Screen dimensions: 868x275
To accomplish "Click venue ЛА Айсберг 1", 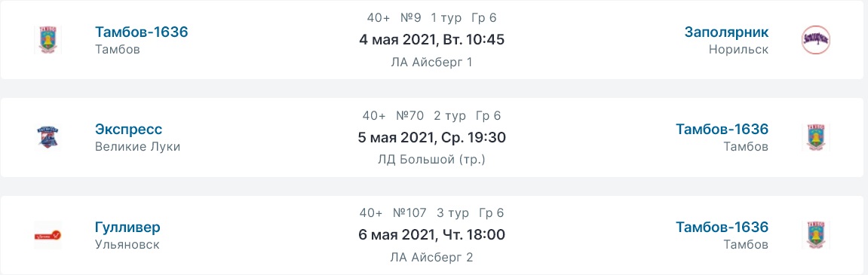I will point(432,62).
